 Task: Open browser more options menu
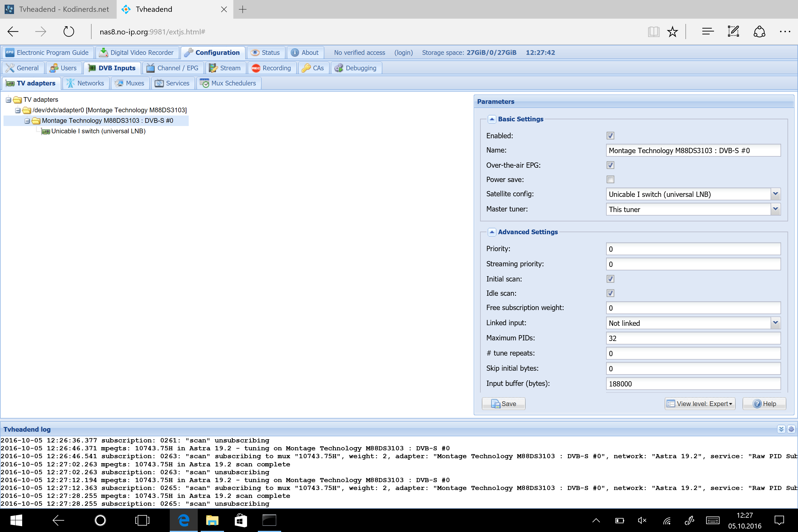click(785, 32)
